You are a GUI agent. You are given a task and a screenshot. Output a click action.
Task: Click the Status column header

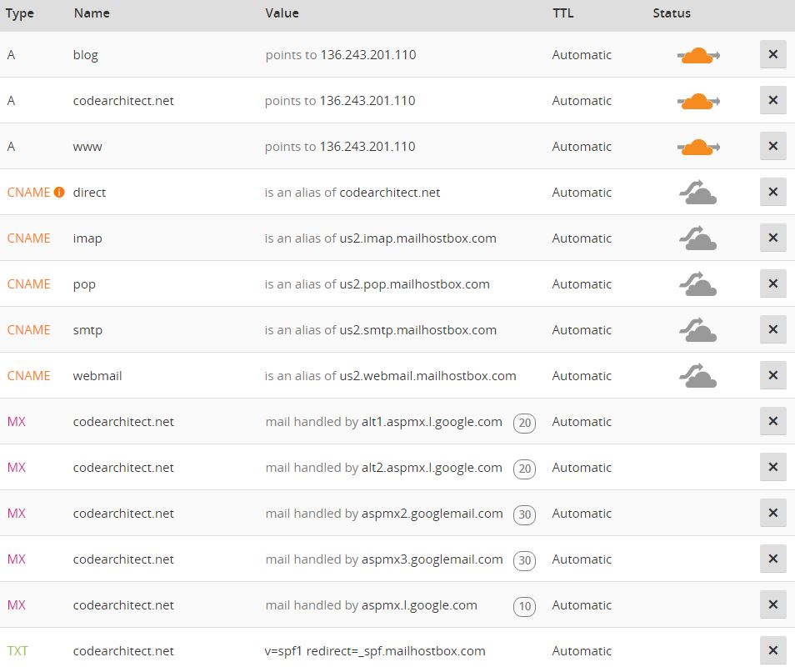pyautogui.click(x=672, y=13)
